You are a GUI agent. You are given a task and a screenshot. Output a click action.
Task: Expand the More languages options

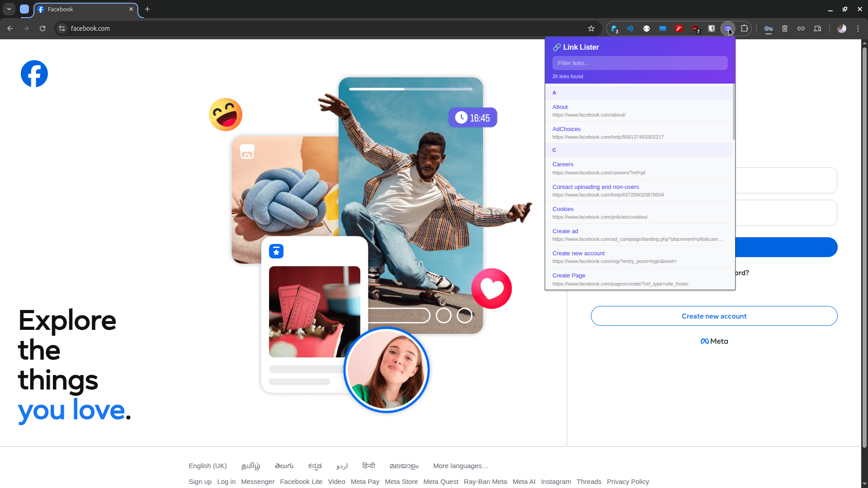(x=460, y=465)
